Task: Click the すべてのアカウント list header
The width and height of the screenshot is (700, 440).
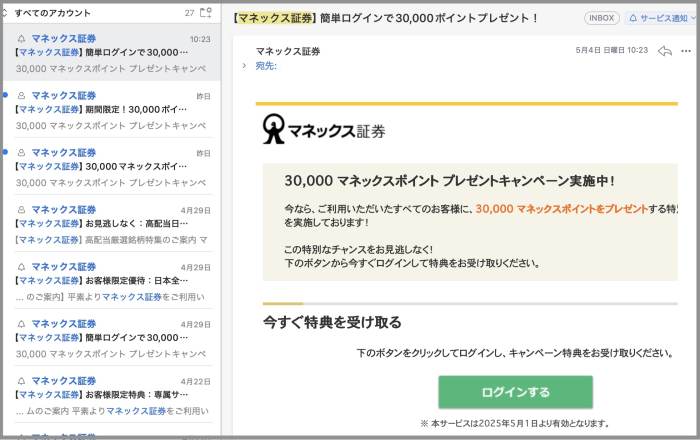Action: pyautogui.click(x=52, y=13)
